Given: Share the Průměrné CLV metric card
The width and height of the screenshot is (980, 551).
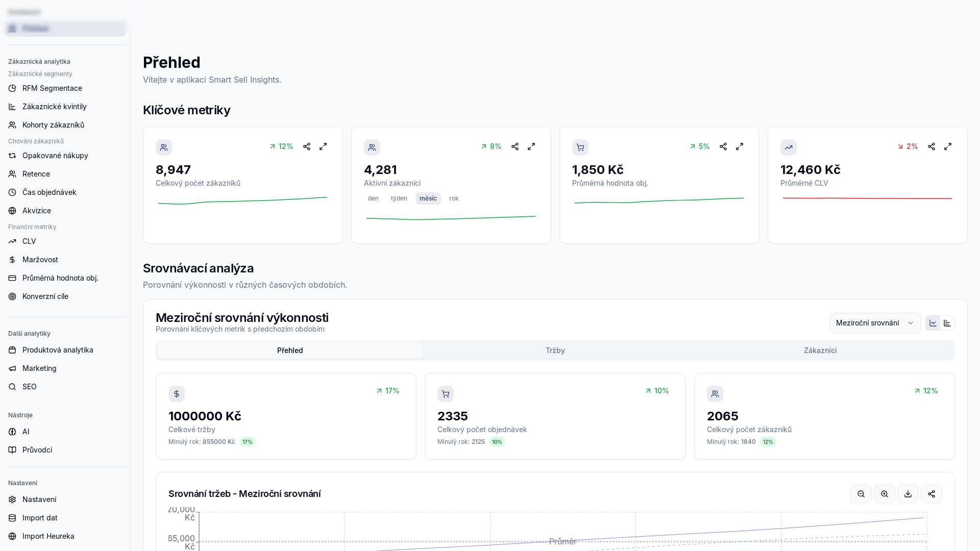Looking at the screenshot, I should 932,146.
